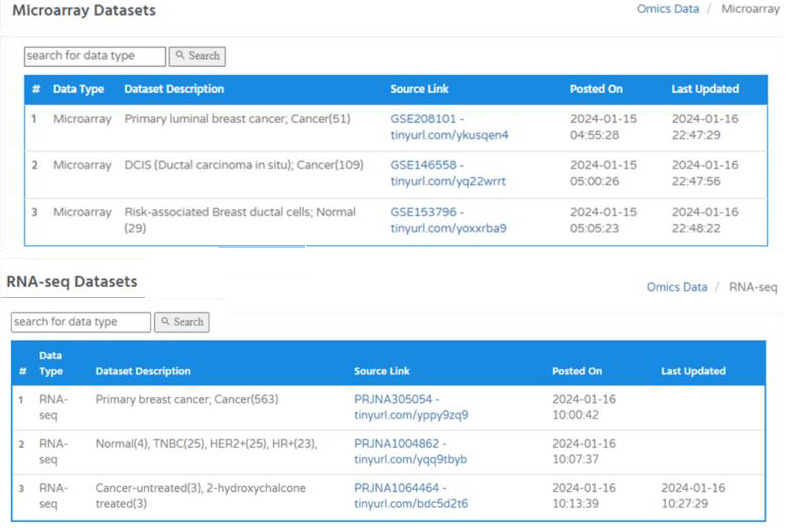
Task: Click the Search button in RNA-seq Datasets
Action: point(182,322)
